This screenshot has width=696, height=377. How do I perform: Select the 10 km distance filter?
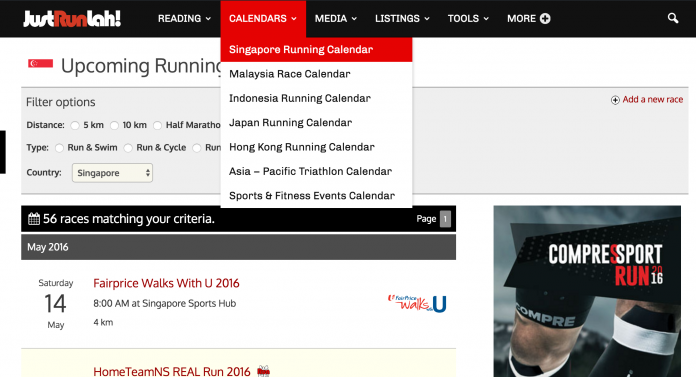point(114,126)
